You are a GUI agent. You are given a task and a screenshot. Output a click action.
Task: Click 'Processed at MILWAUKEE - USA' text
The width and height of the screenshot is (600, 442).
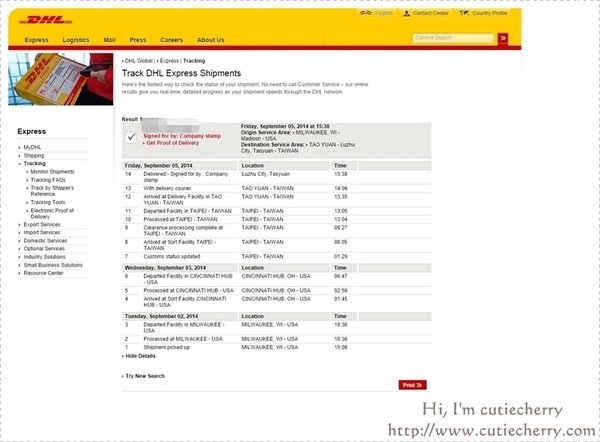click(x=183, y=339)
